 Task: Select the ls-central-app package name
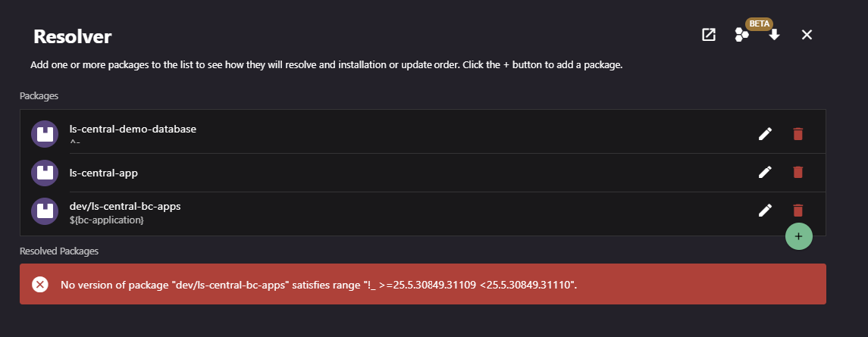coord(104,173)
